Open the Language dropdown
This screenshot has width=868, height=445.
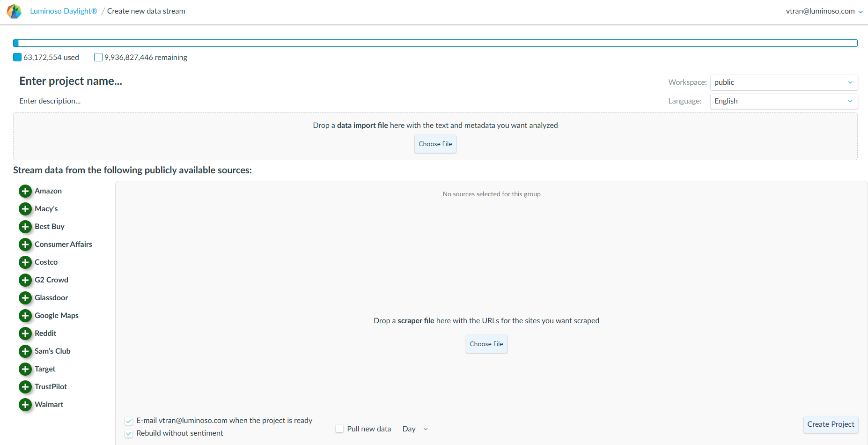coord(783,101)
